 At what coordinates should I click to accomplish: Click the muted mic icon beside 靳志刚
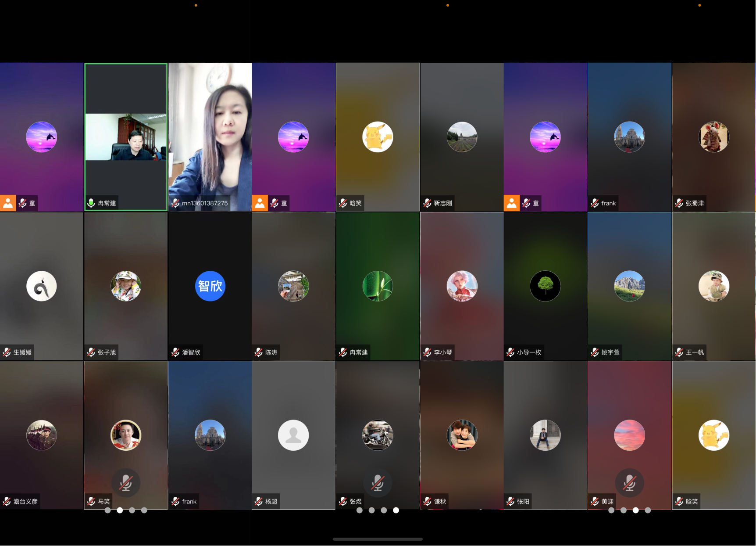(x=427, y=203)
